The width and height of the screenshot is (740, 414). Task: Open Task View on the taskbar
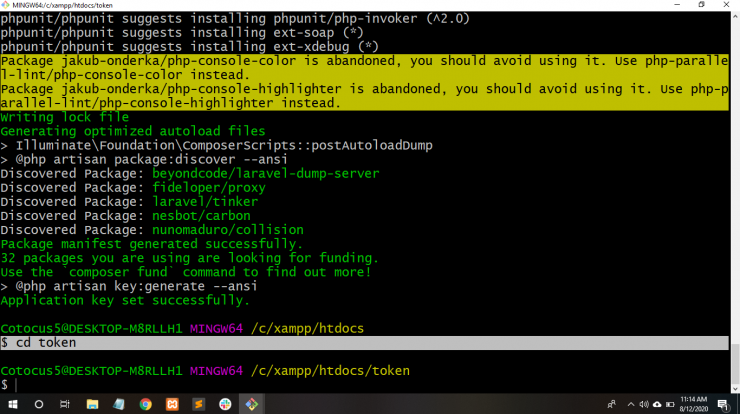click(x=65, y=404)
